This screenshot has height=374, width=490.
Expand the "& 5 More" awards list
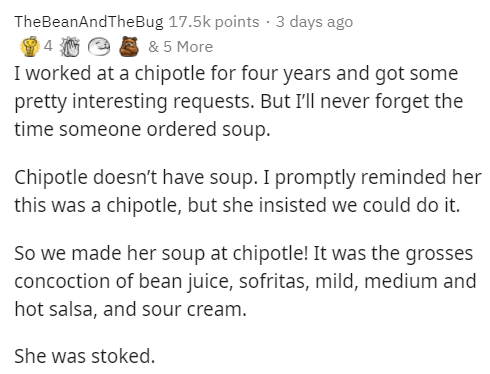point(180,47)
